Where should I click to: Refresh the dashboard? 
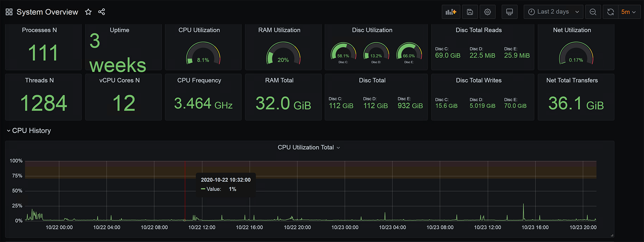point(611,12)
